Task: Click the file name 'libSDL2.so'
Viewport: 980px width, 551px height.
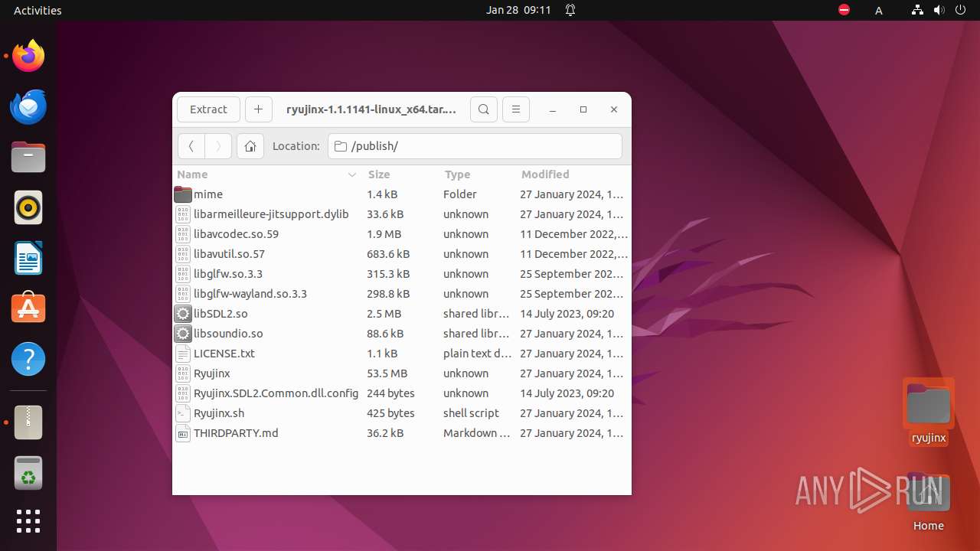Action: pyautogui.click(x=220, y=314)
